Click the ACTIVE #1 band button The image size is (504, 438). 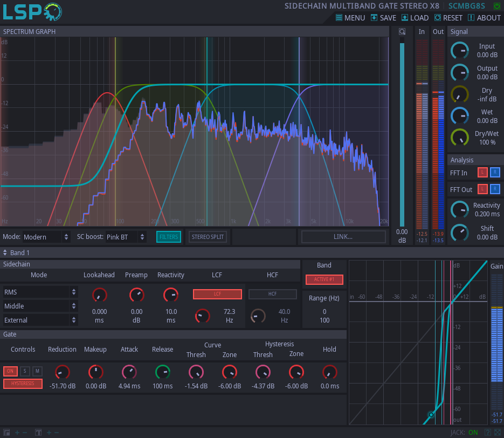pos(325,279)
